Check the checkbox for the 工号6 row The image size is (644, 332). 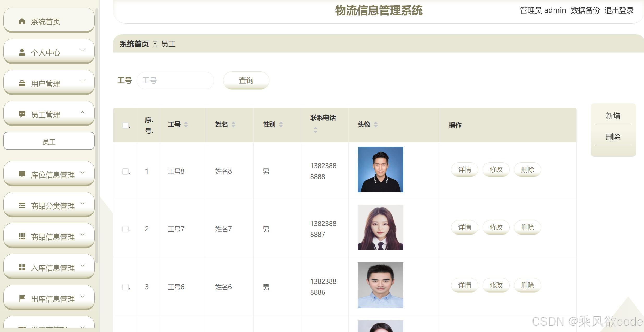point(125,287)
